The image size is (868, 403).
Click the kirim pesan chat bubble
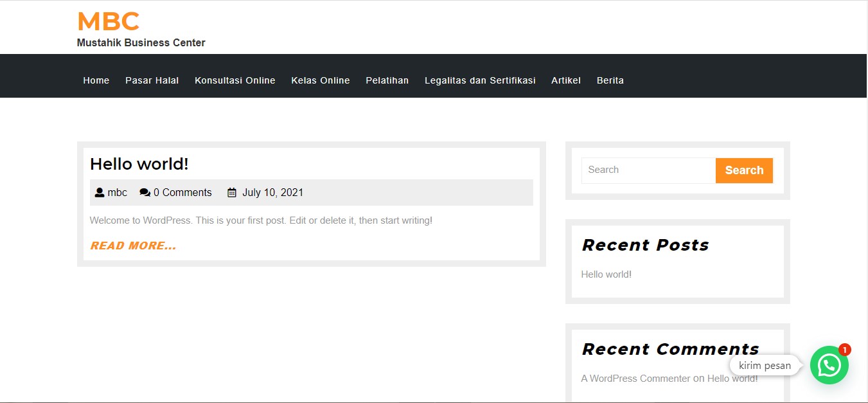[765, 366]
